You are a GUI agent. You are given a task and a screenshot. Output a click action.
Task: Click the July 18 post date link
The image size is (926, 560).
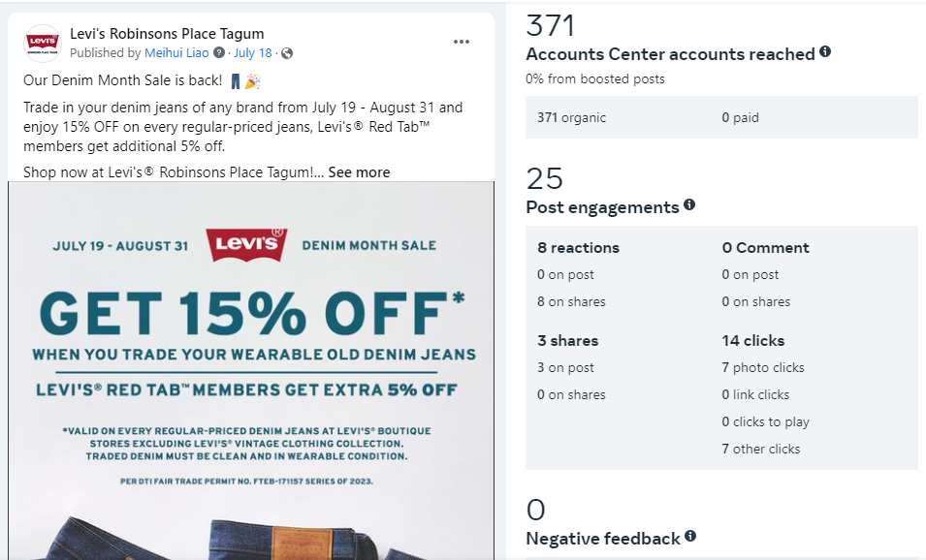(253, 53)
